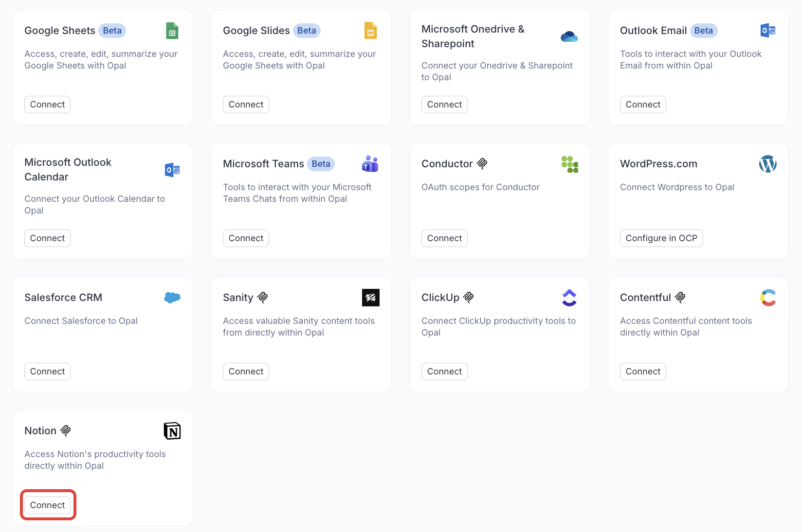Click the Beta badge on Microsoft Teams

[321, 164]
